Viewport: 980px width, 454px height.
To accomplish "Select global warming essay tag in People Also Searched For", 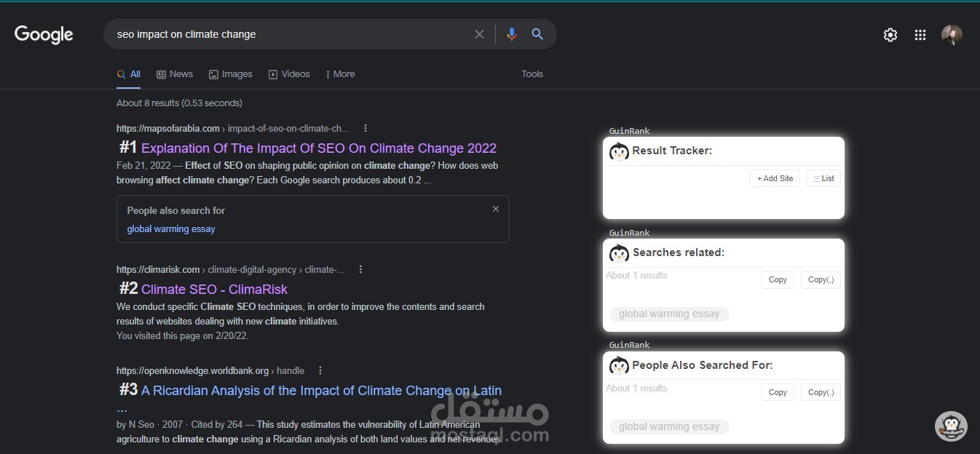I will tap(669, 427).
